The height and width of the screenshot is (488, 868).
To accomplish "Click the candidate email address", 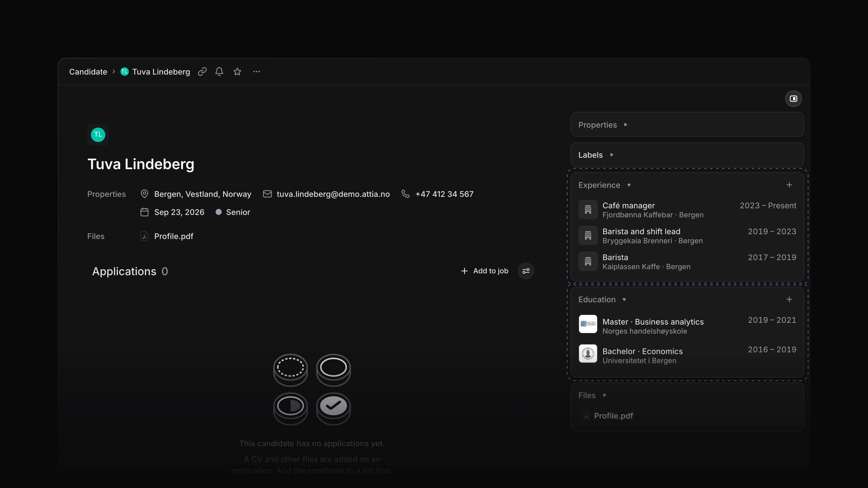I will (333, 194).
